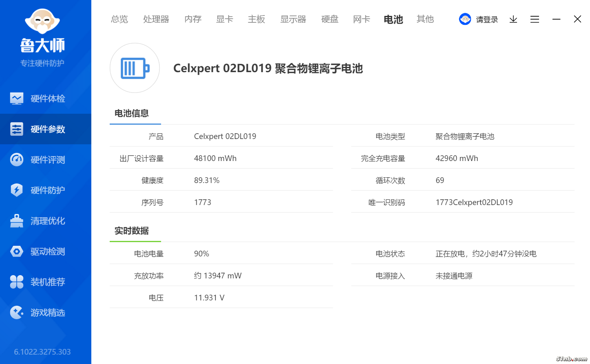Viewport: 590px width, 364px height.
Task: Minimize the 鲁大师 window
Action: point(556,19)
